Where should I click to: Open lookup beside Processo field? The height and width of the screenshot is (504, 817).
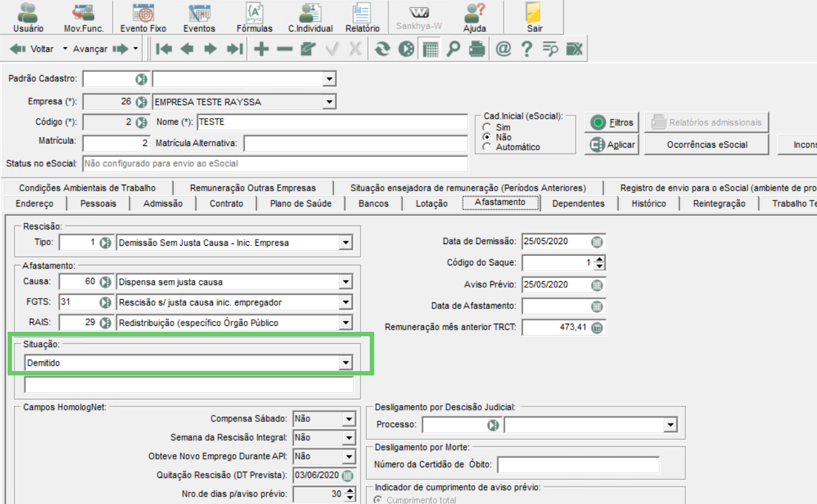click(x=493, y=425)
